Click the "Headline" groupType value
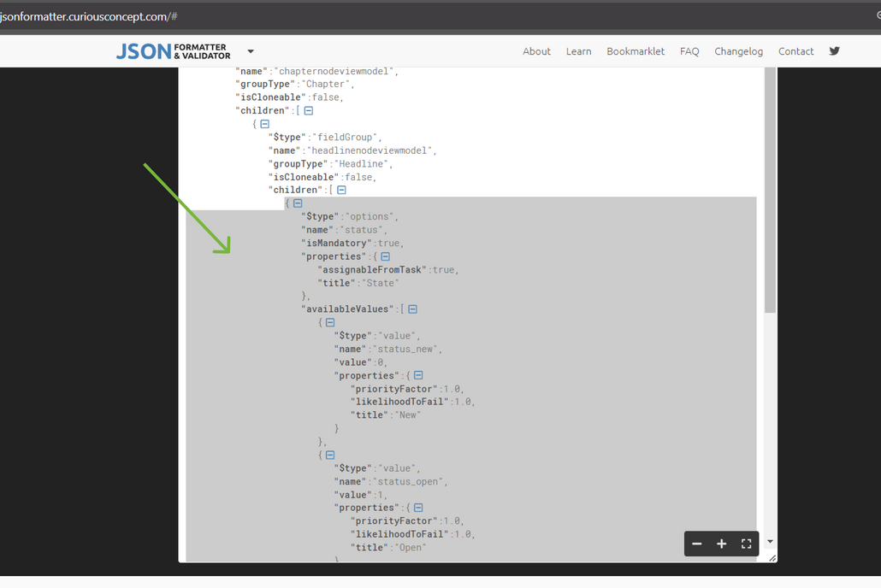The image size is (881, 588). 363,164
